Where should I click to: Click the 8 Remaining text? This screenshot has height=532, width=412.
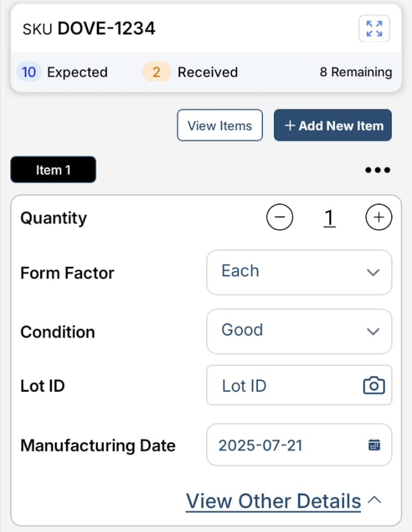(x=356, y=72)
